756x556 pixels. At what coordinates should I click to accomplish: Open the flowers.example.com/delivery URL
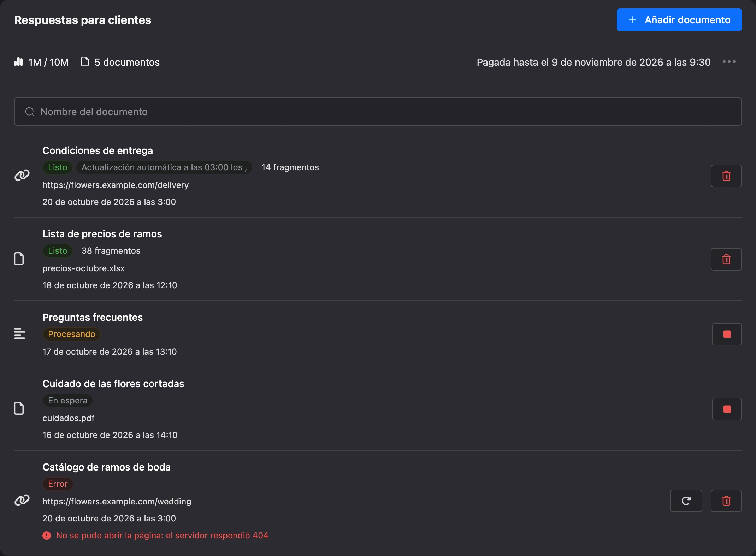(x=116, y=185)
